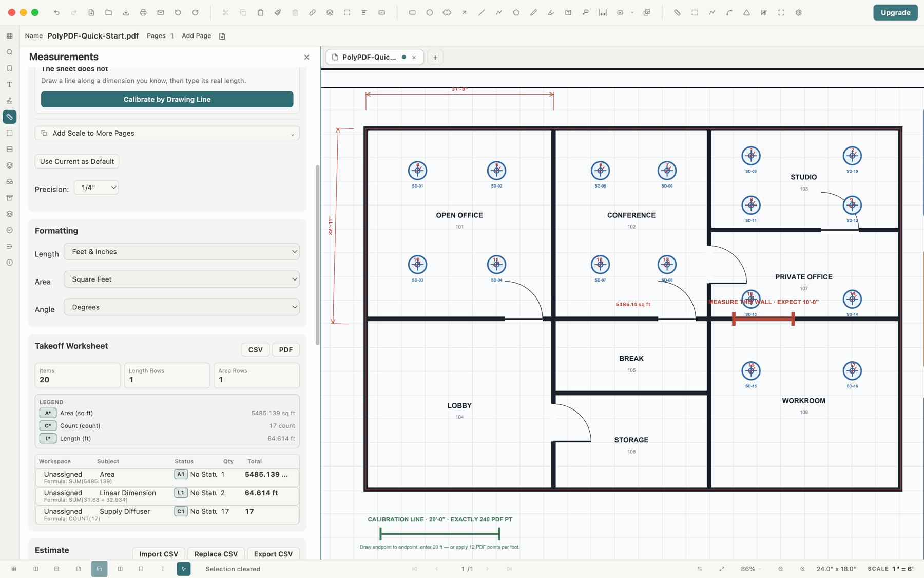Click the undo arrow in the toolbar
Image resolution: width=924 pixels, height=578 pixels.
[x=56, y=12]
